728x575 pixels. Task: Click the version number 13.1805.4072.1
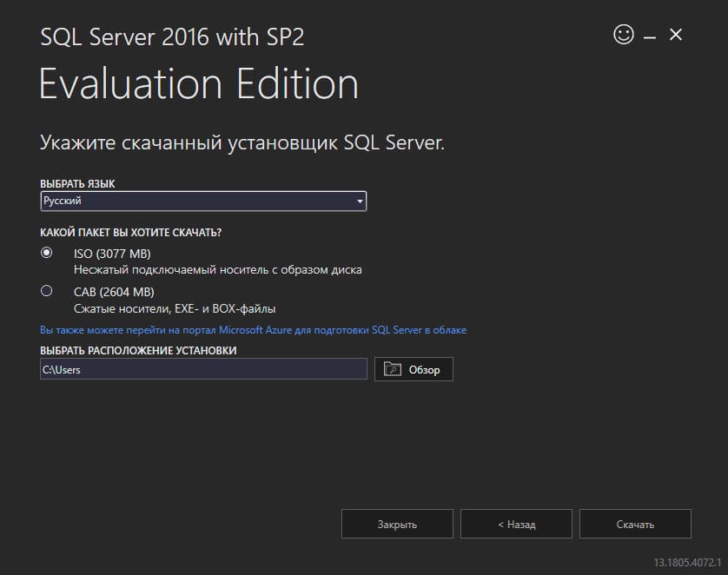click(x=687, y=563)
